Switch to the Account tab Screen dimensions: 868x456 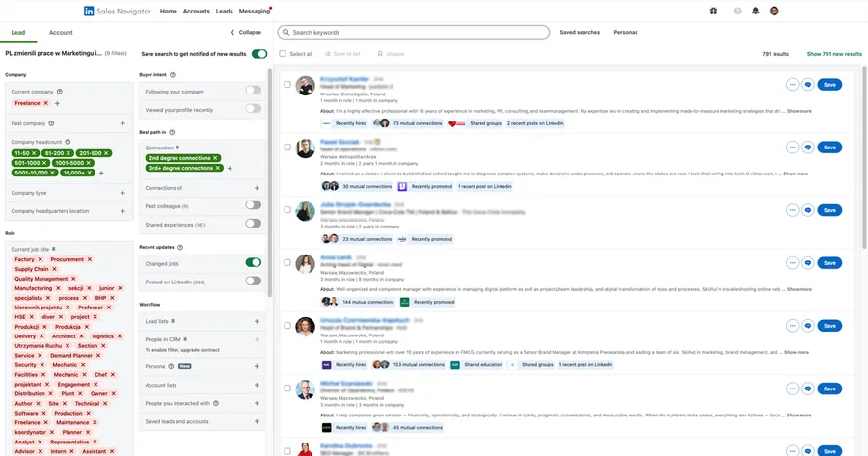(x=61, y=32)
